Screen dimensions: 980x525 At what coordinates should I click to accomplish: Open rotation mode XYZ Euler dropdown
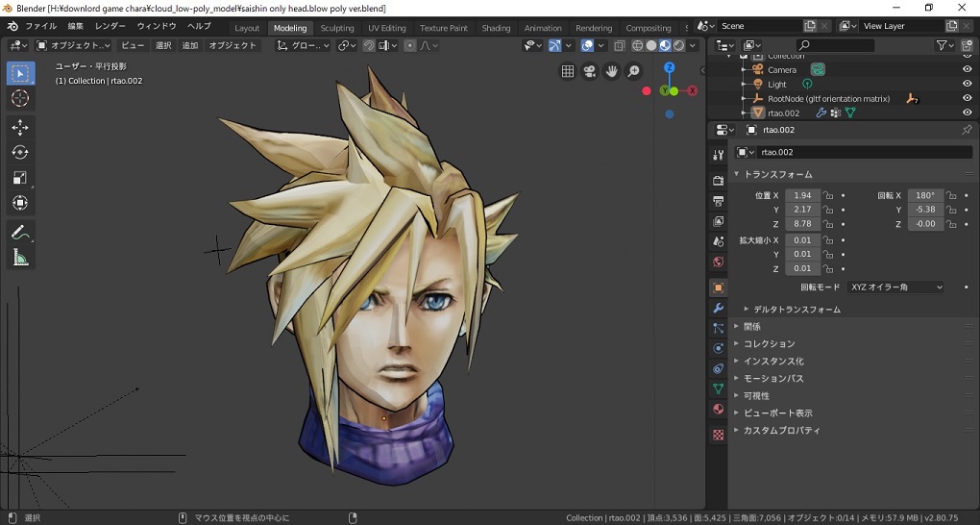(x=896, y=287)
